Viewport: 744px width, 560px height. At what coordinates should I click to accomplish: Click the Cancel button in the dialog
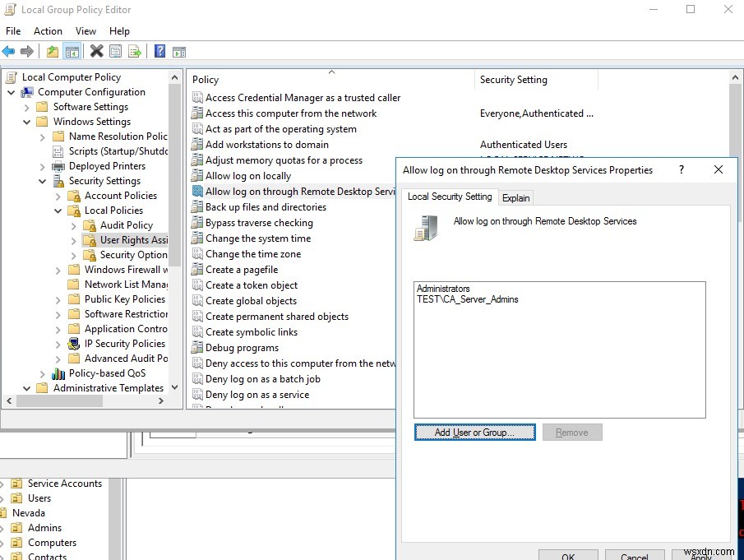pyautogui.click(x=635, y=556)
